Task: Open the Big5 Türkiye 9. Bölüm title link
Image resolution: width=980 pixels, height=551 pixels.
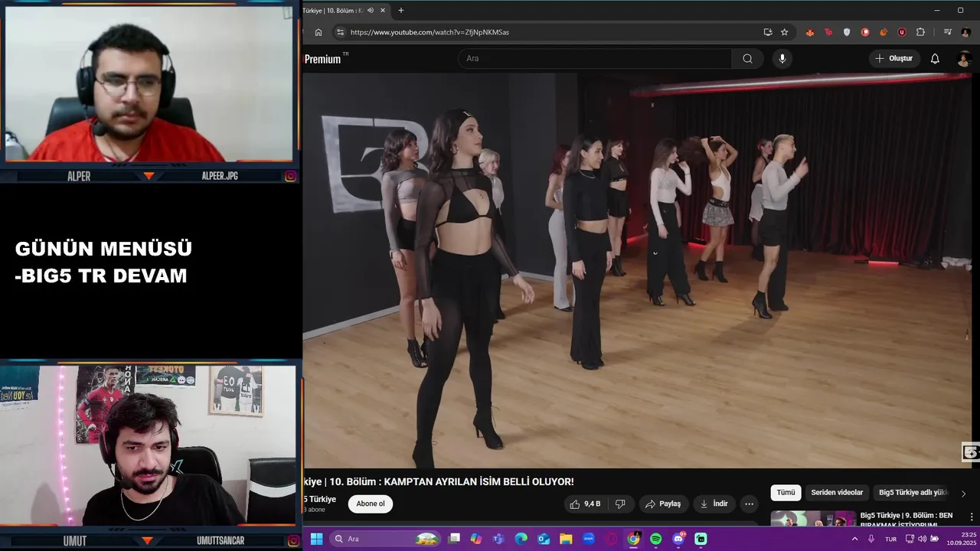Action: [906, 520]
